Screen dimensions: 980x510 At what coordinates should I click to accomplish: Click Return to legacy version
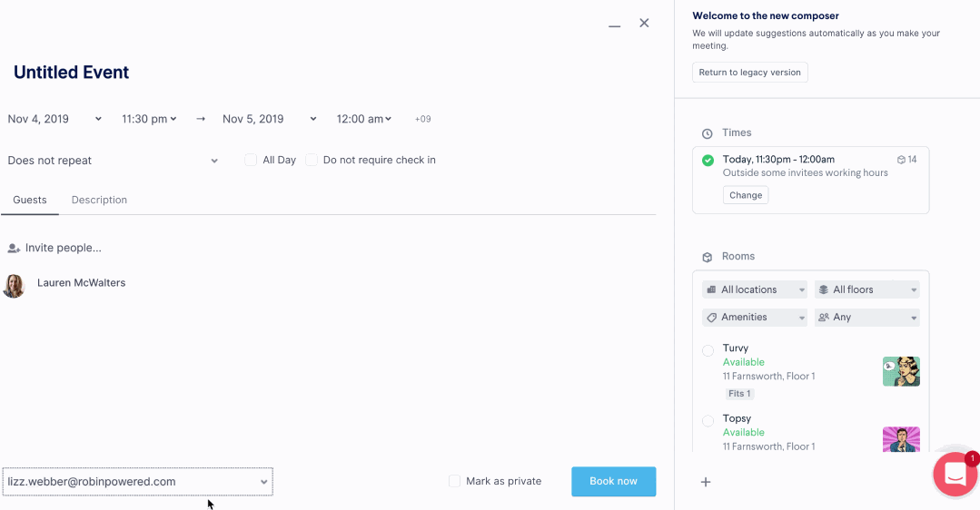point(749,73)
